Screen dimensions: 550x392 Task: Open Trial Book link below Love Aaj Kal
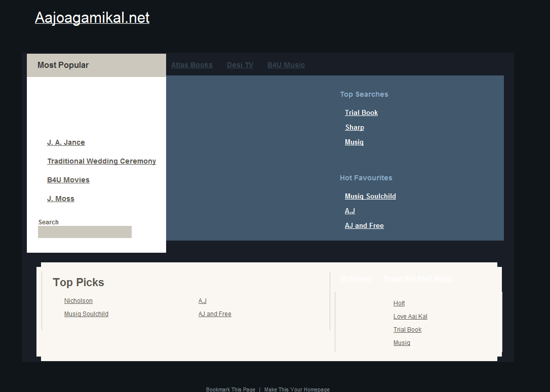pos(408,330)
